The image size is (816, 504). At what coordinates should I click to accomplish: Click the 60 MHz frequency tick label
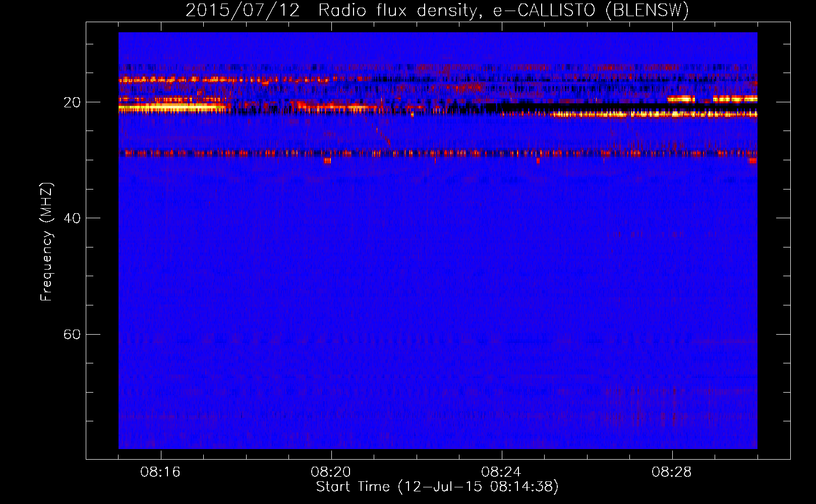point(72,335)
